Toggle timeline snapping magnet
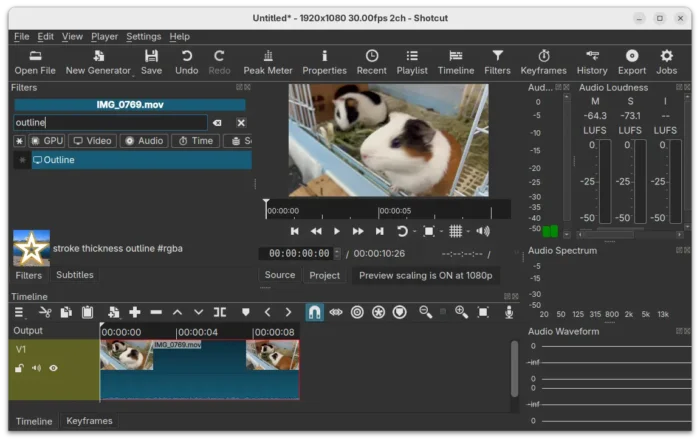700x441 pixels. (x=314, y=312)
